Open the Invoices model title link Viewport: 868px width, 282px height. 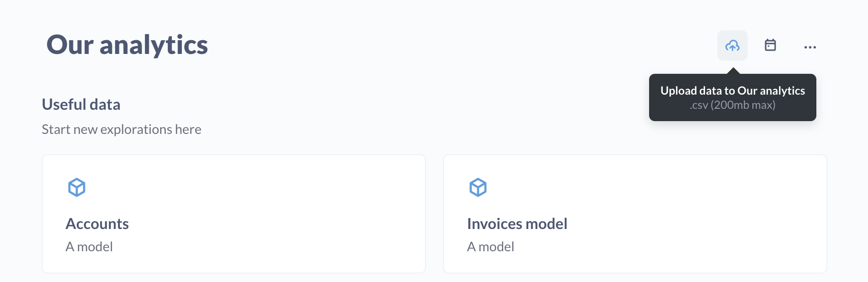(517, 224)
